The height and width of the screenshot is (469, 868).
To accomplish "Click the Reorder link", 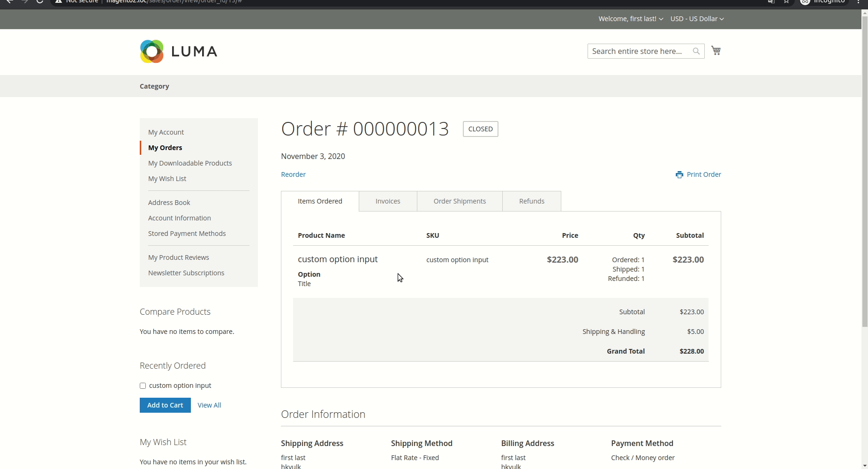I will pyautogui.click(x=293, y=174).
